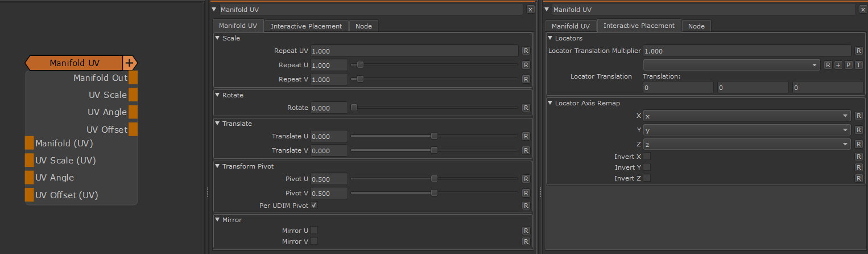The image size is (868, 254).
Task: Click the P button beside locator dropdown
Action: click(x=848, y=65)
